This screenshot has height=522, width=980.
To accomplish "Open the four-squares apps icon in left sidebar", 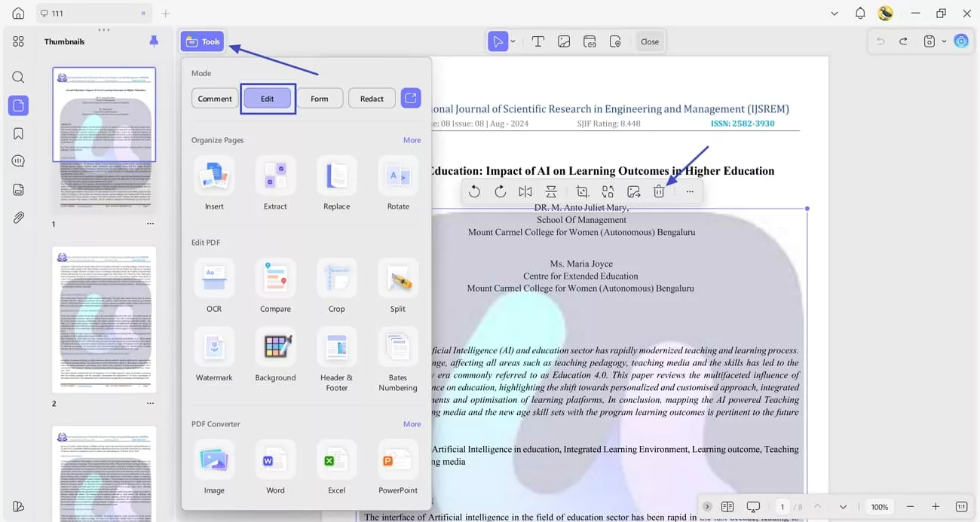I will [18, 41].
